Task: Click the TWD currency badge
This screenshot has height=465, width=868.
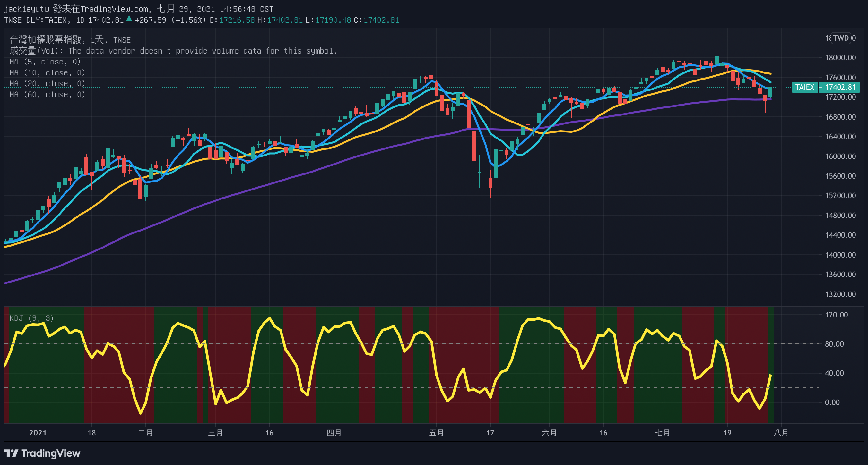Action: coord(841,38)
